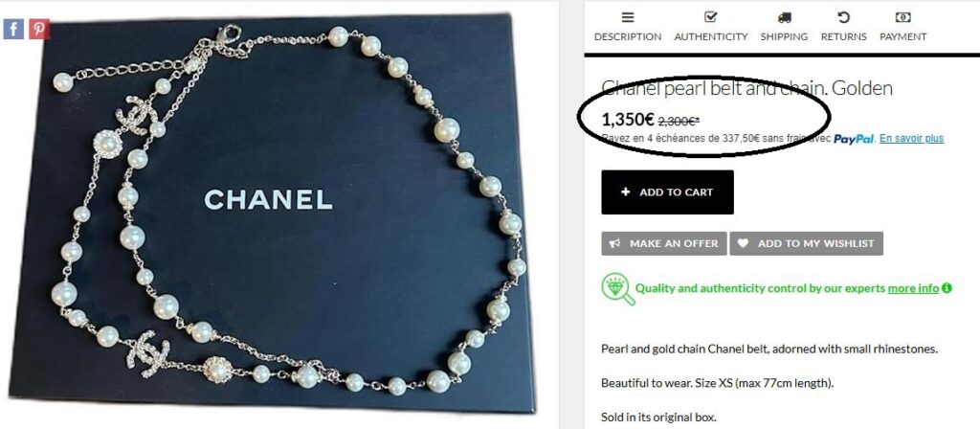
Task: Switch to the Description tab
Action: [628, 37]
